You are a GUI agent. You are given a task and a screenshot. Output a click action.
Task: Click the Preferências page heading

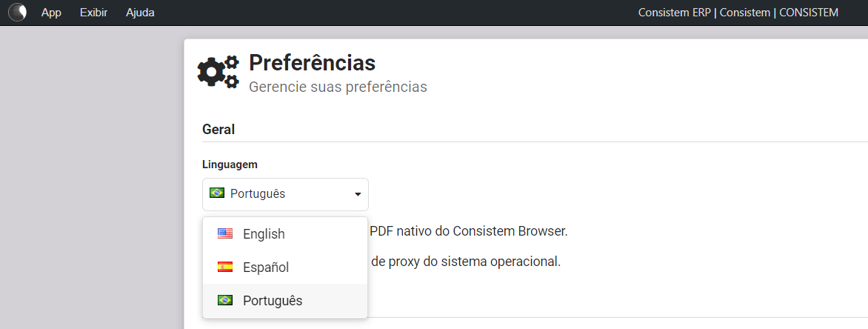click(x=312, y=63)
